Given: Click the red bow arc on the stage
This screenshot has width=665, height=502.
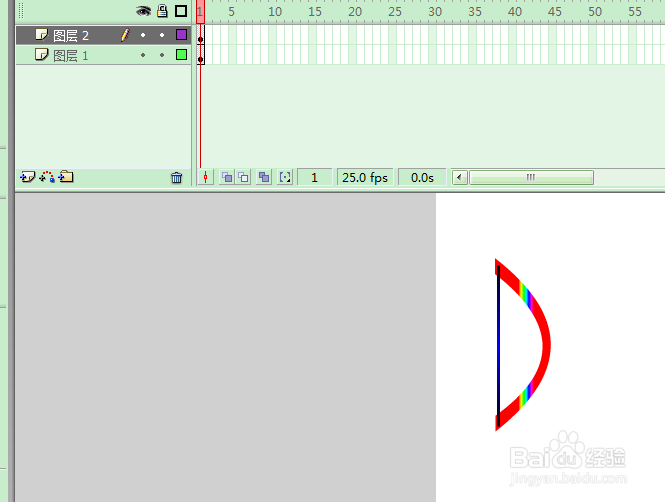Looking at the screenshot, I should click(x=546, y=344).
